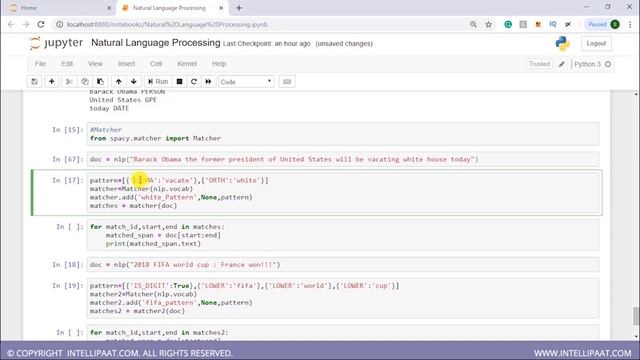Click the Python 3 kernel indicator circle
Viewport: 640px width, 360px height.
click(608, 64)
